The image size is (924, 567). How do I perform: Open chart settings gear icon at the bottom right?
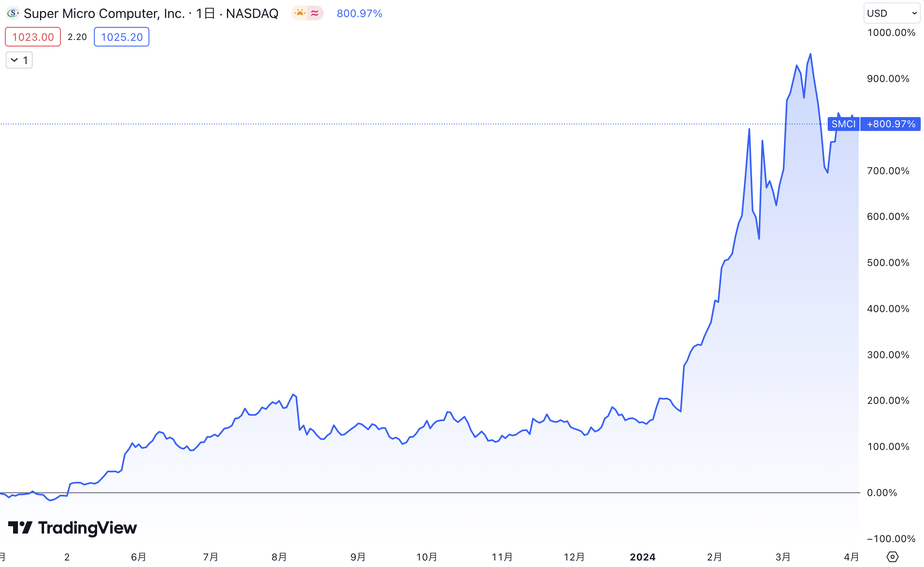click(892, 556)
